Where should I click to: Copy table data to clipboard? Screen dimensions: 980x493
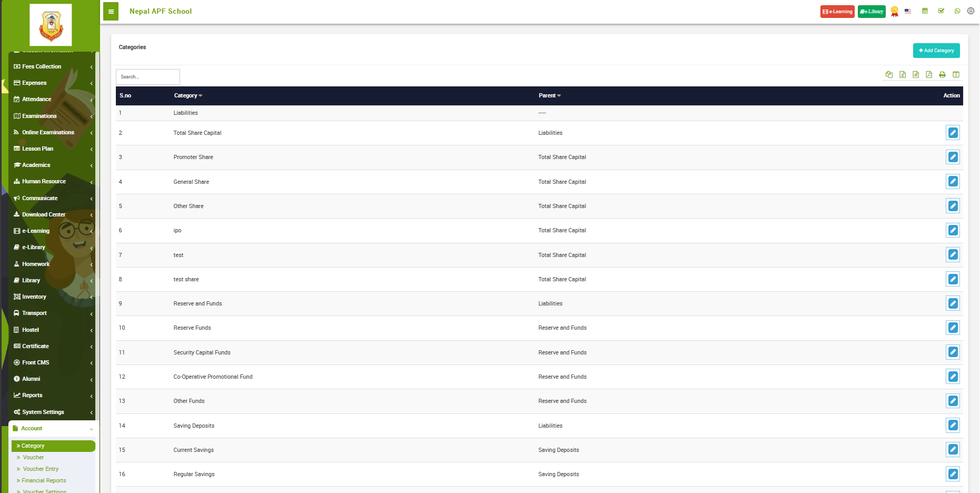(889, 75)
